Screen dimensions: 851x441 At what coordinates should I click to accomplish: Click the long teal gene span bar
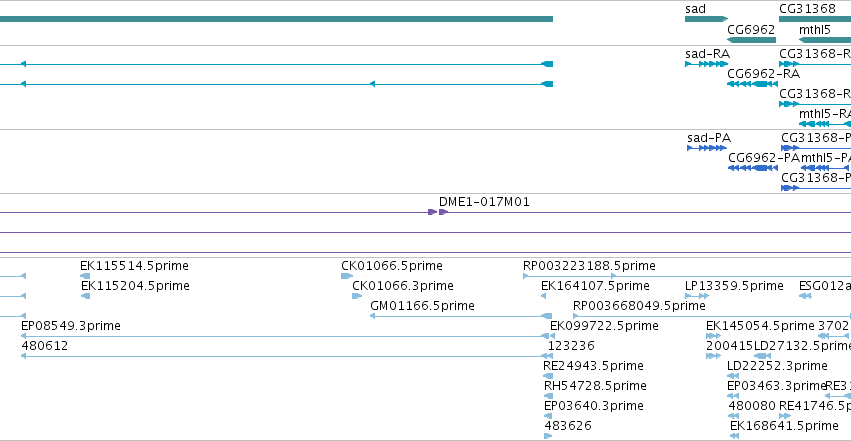276,19
